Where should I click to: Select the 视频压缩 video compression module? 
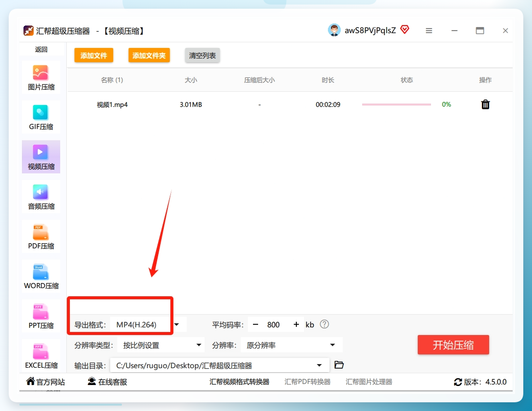[41, 157]
